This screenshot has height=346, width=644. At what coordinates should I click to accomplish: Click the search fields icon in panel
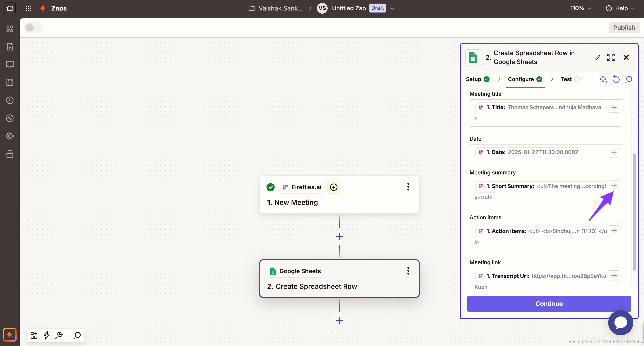tap(629, 79)
